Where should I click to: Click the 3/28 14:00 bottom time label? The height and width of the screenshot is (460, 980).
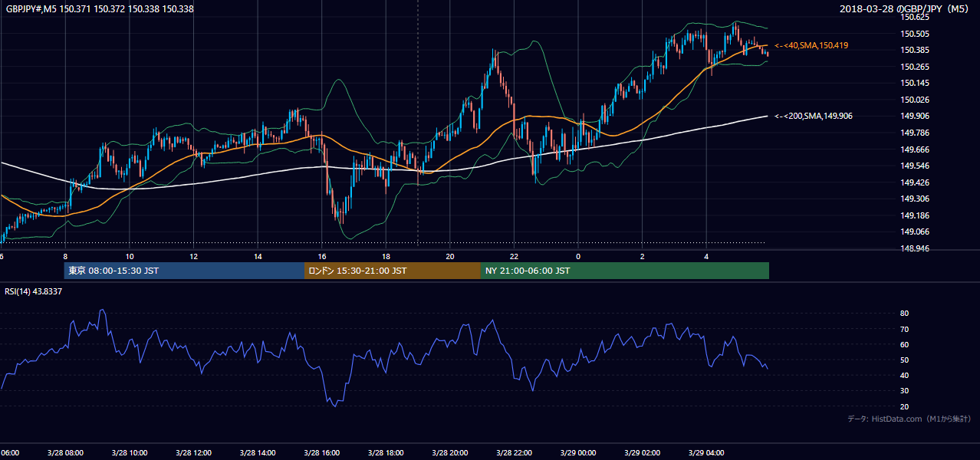coord(258,453)
